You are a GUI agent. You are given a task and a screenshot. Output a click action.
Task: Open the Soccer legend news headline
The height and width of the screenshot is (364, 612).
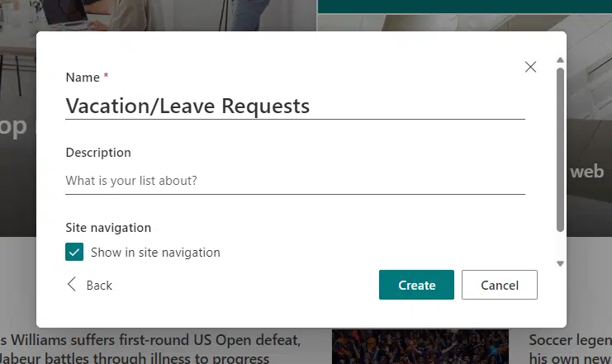(570, 349)
